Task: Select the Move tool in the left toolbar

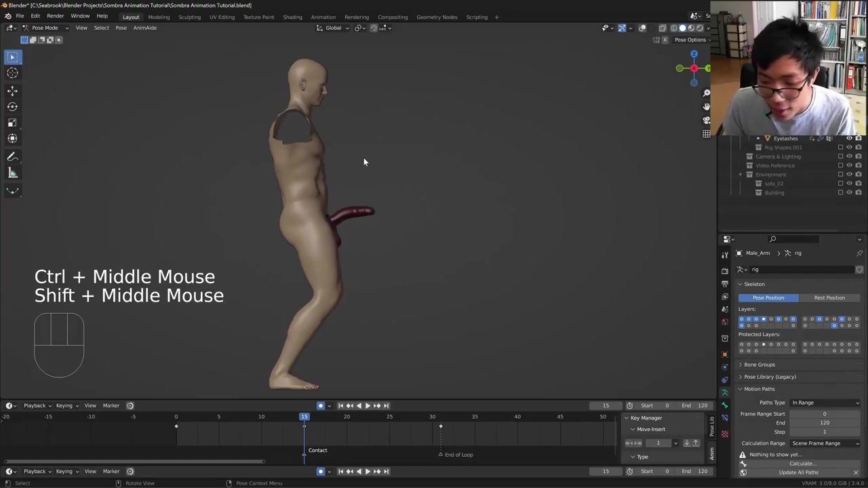Action: pyautogui.click(x=12, y=90)
